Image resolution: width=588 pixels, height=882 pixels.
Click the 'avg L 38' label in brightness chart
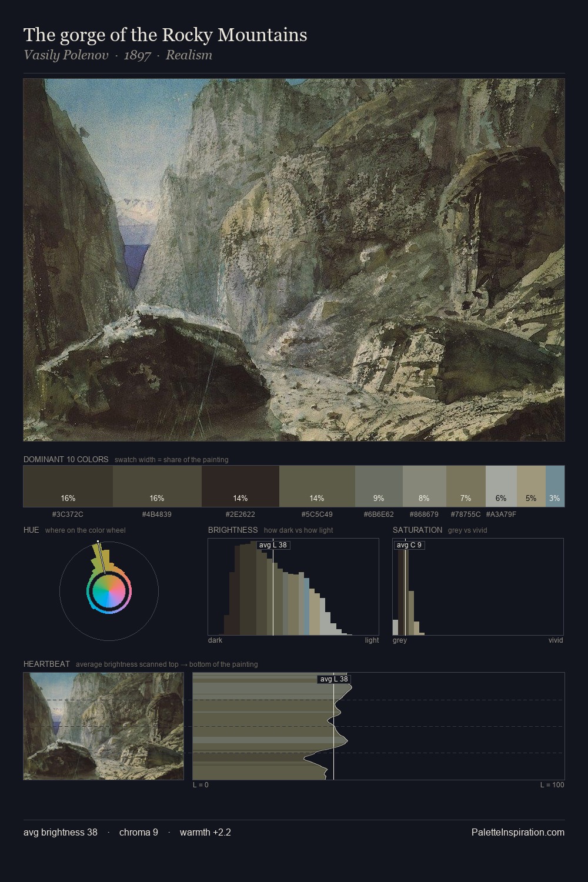click(273, 545)
